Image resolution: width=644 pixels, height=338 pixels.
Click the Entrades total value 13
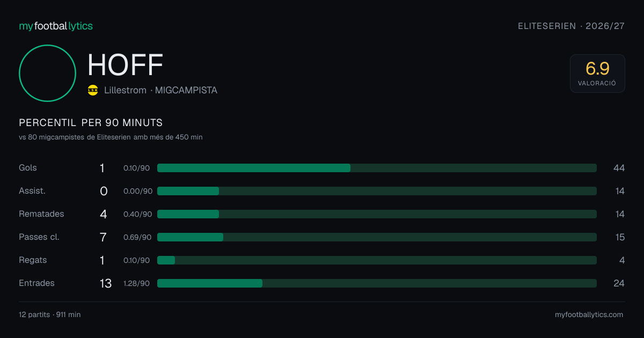106,283
